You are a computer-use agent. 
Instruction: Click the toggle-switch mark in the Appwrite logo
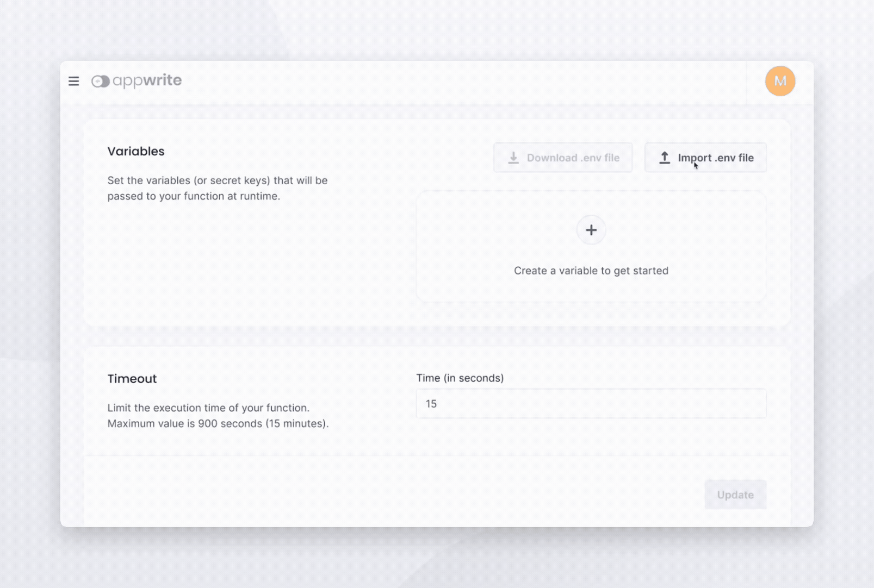tap(100, 80)
